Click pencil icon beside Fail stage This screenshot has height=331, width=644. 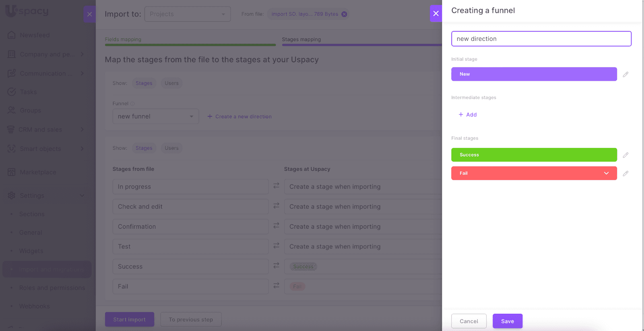[625, 174]
